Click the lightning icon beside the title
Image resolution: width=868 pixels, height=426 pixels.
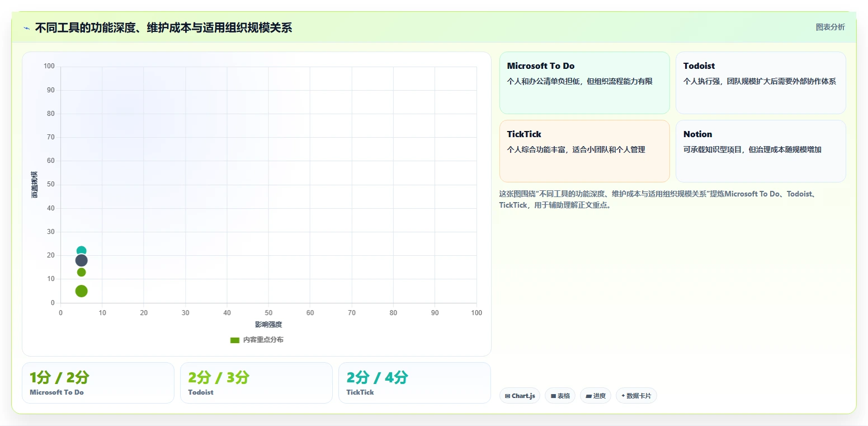(x=26, y=28)
